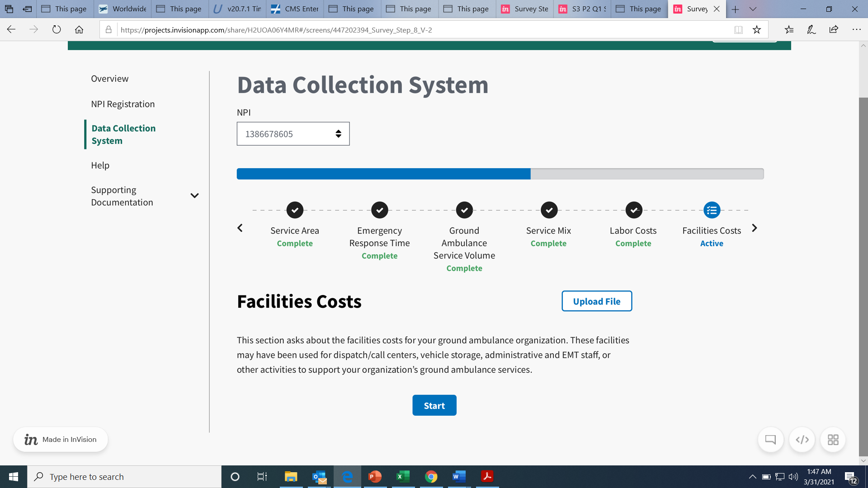This screenshot has height=488, width=868.
Task: Show previous survey steps with left chevron
Action: click(x=240, y=228)
